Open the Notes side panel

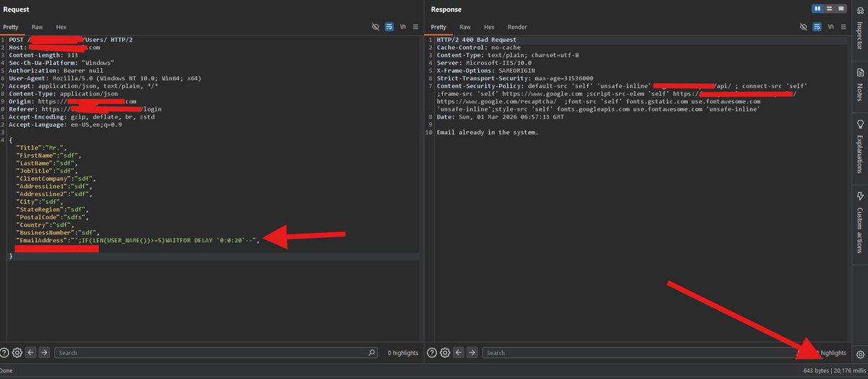point(860,85)
